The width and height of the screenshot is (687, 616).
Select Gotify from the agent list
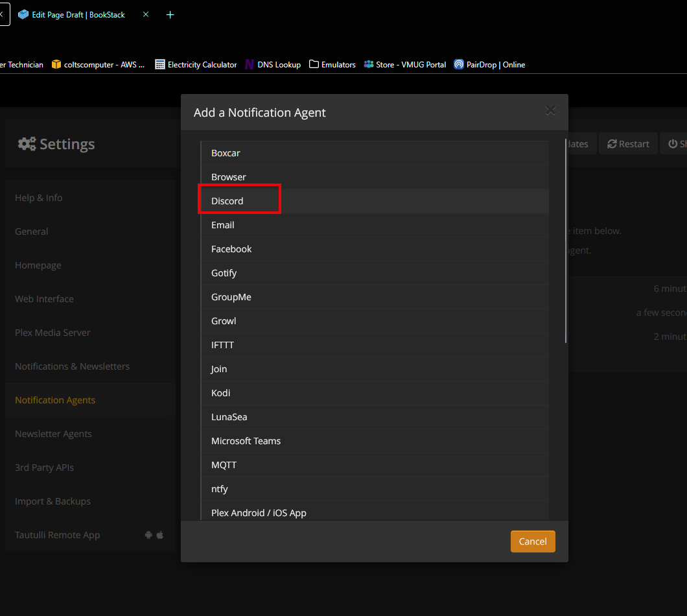(375, 273)
